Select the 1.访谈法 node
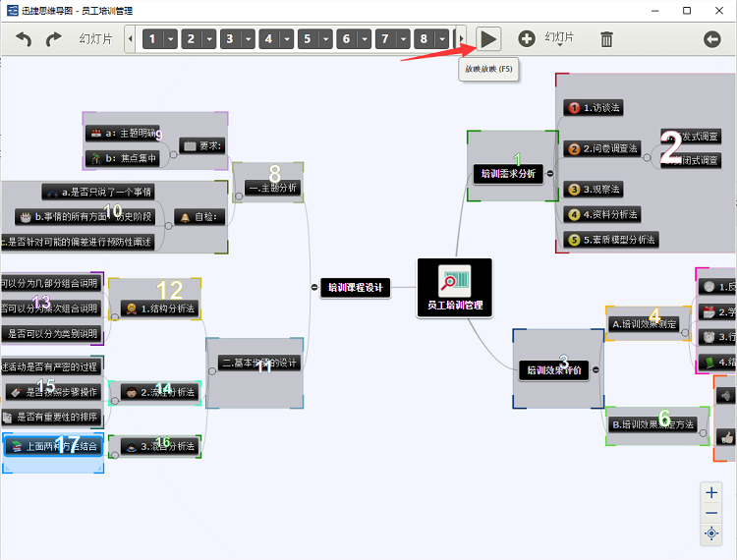The image size is (737, 560). tap(594, 108)
